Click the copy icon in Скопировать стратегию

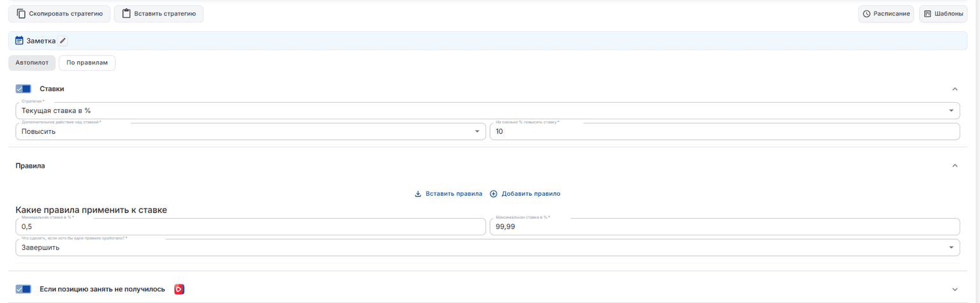point(21,14)
